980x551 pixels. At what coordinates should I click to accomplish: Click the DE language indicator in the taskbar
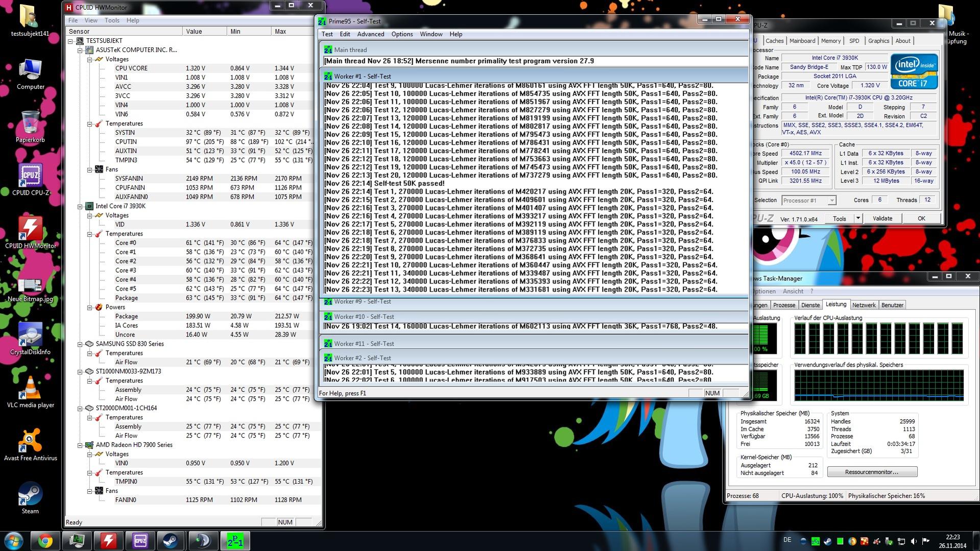click(787, 540)
